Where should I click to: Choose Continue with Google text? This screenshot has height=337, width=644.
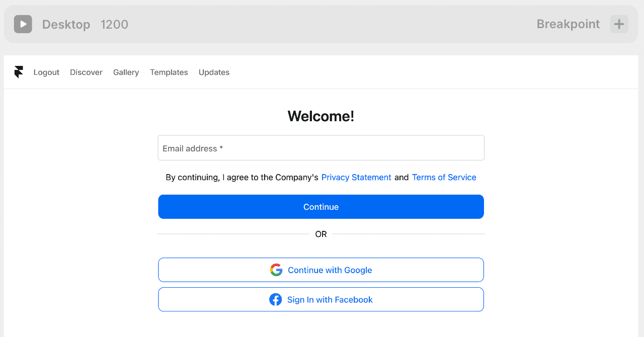tap(330, 270)
